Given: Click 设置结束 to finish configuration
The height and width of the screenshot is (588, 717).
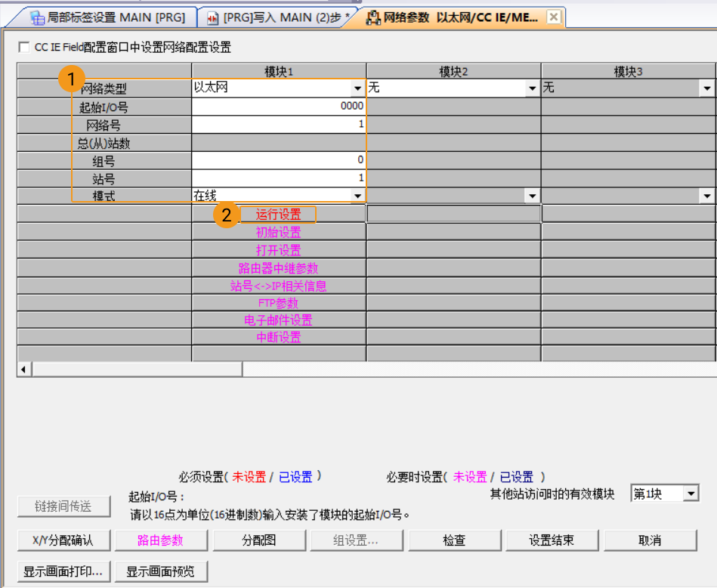Looking at the screenshot, I should click(x=551, y=540).
